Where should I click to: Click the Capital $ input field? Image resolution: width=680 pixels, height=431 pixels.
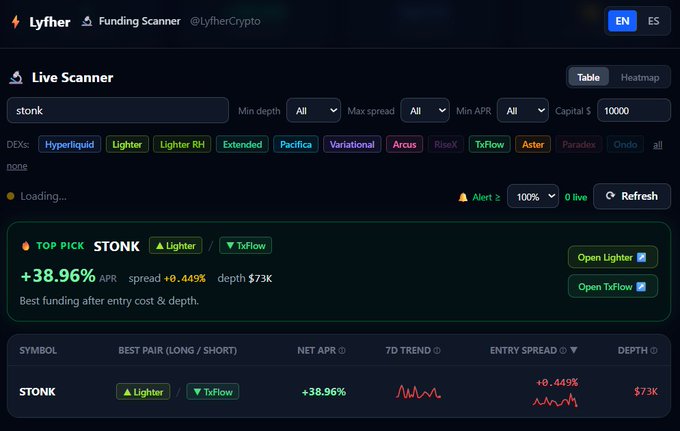(x=634, y=111)
